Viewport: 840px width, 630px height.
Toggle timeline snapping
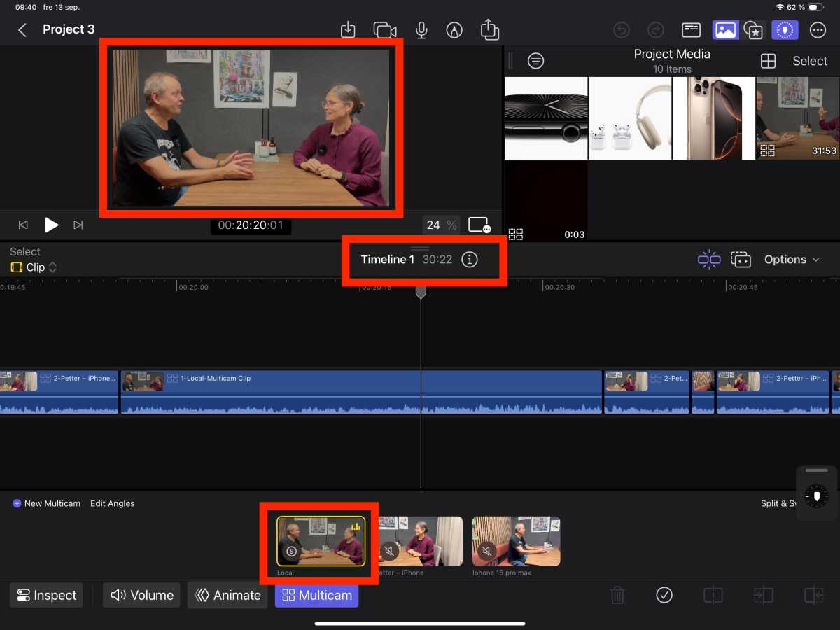(708, 260)
